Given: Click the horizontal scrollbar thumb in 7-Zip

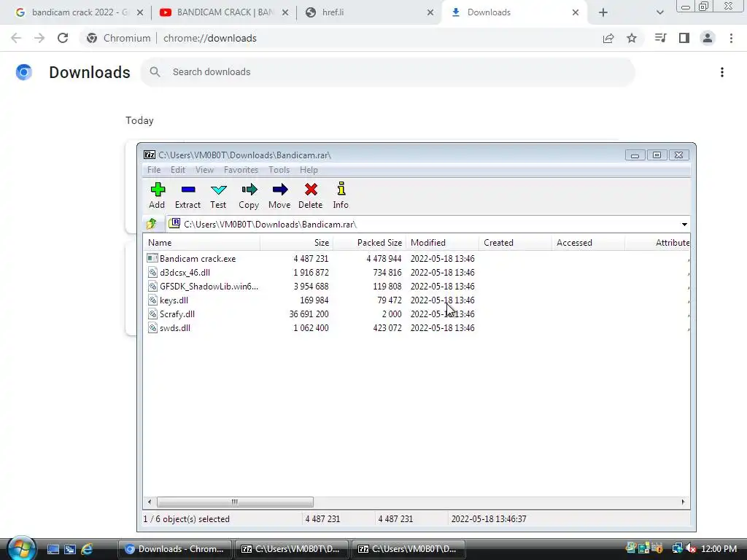Looking at the screenshot, I should point(235,502).
